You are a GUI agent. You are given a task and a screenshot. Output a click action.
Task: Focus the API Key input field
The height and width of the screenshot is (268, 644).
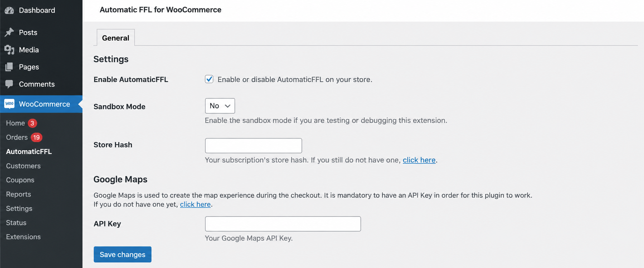(283, 224)
